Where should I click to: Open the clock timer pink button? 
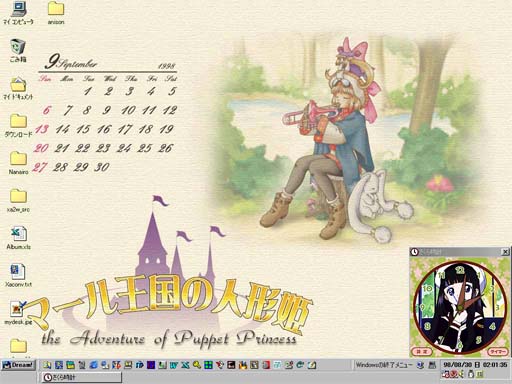[x=497, y=351]
